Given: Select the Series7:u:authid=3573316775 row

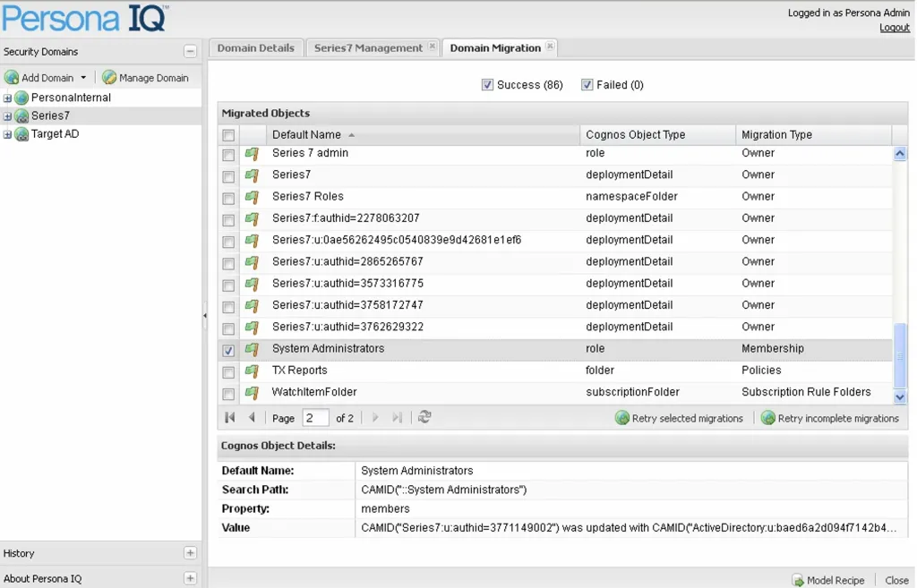Looking at the screenshot, I should click(555, 284).
